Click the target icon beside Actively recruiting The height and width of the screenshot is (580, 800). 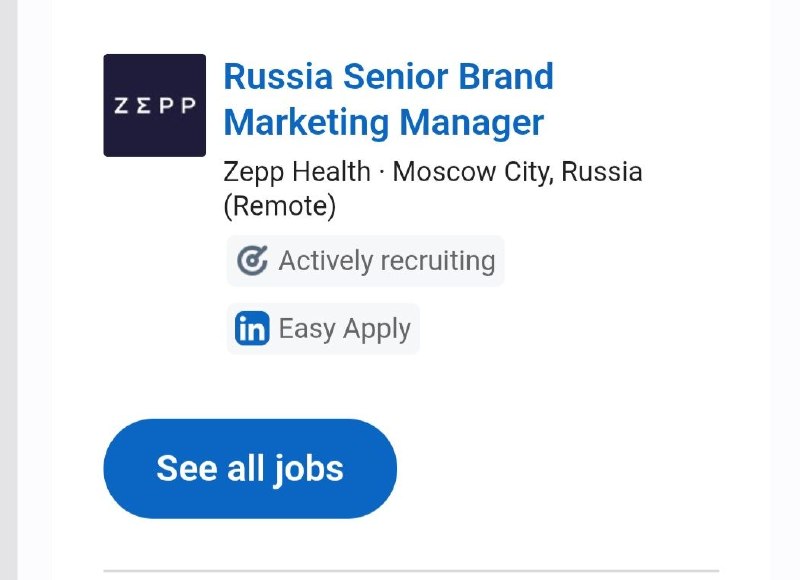pyautogui.click(x=252, y=261)
